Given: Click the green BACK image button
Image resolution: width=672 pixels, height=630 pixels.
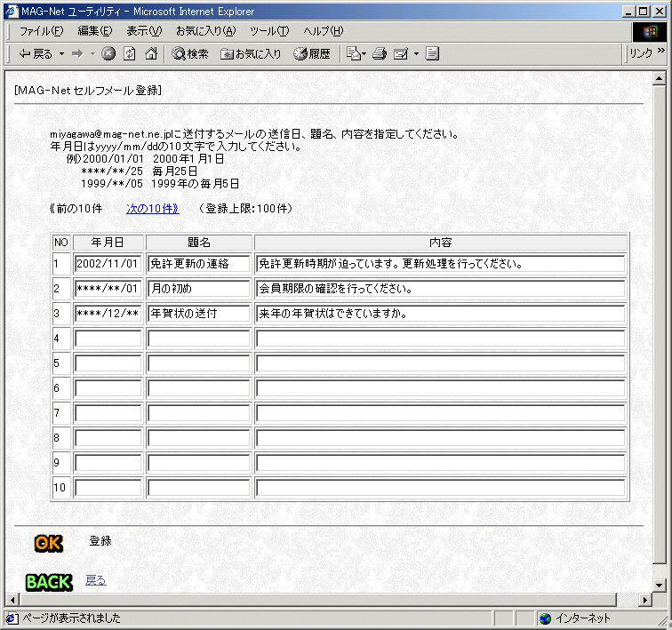Looking at the screenshot, I should click(48, 582).
